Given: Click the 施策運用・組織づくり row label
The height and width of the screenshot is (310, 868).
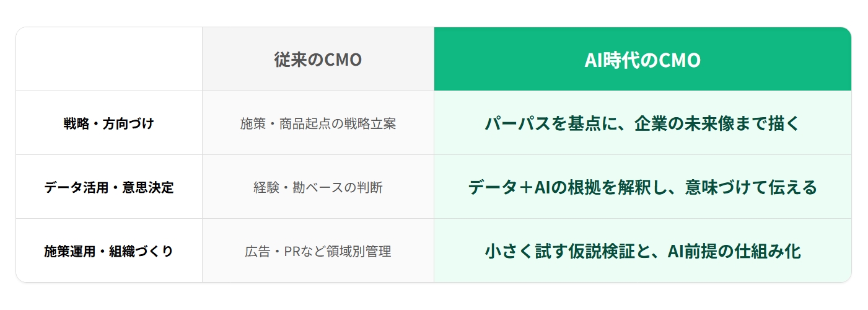Looking at the screenshot, I should (x=108, y=251).
